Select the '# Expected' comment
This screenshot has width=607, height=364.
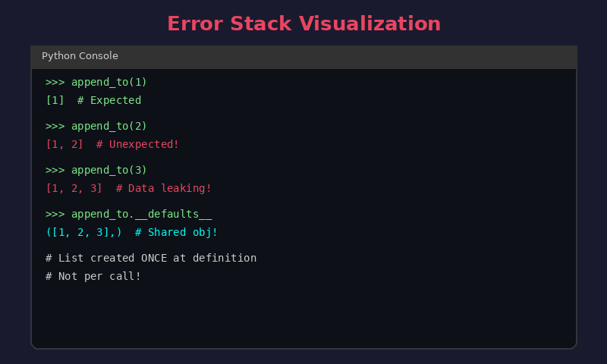[x=109, y=100]
